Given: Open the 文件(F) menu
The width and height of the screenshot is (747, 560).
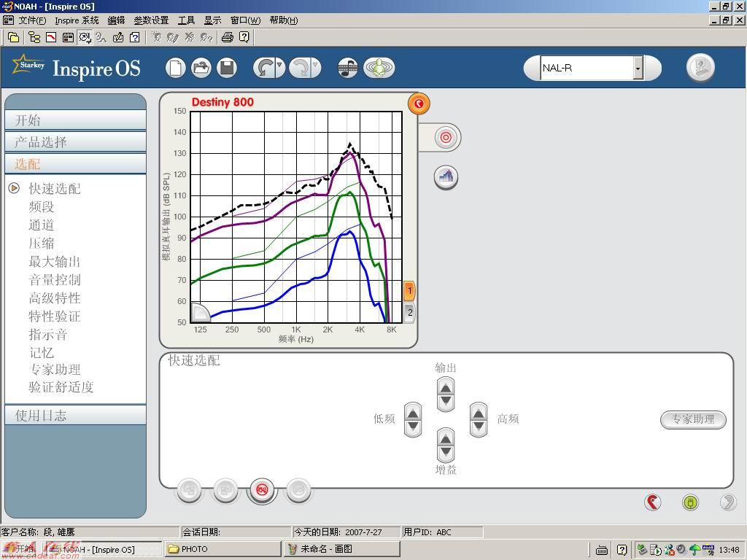Looking at the screenshot, I should (32, 20).
